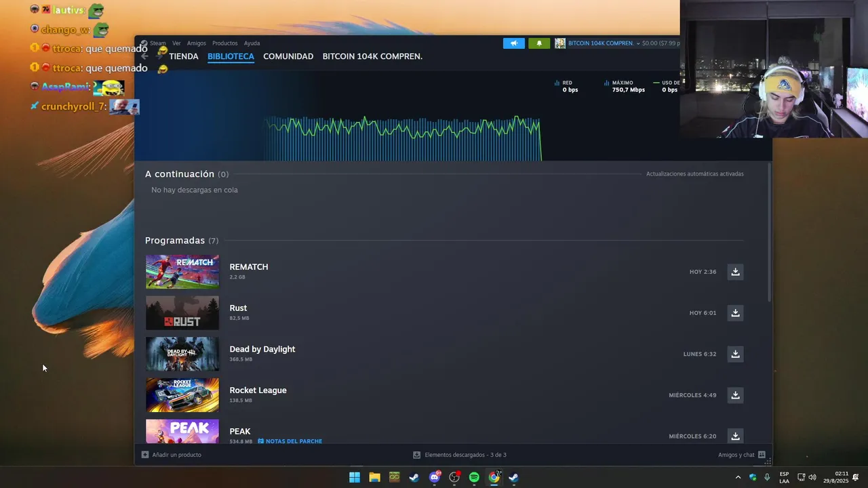Viewport: 868px width, 488px height.
Task: Click the Steam account avatar image
Action: (560, 43)
